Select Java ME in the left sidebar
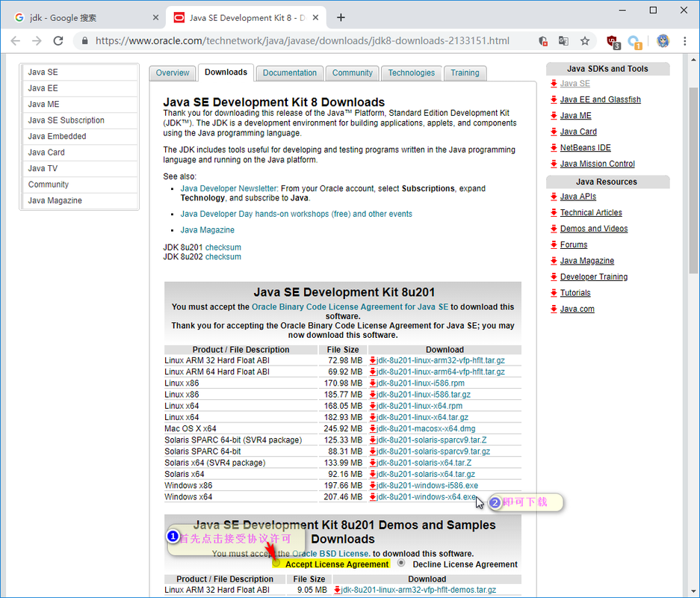700x598 pixels. point(79,105)
